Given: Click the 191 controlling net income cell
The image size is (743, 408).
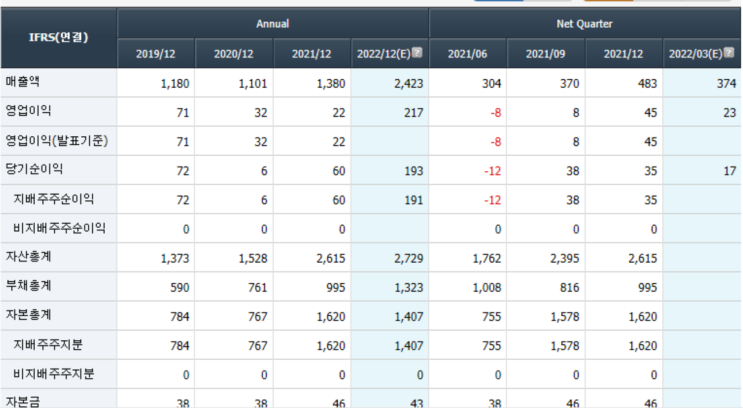Looking at the screenshot, I should [x=390, y=200].
